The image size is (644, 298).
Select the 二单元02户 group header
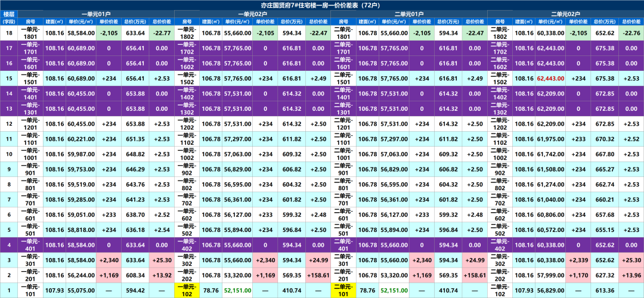(x=565, y=14)
